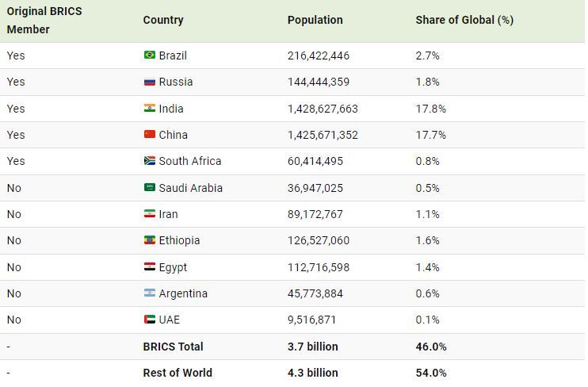Select the 46.0% BRICS share cell
588x387 pixels.
[431, 347]
